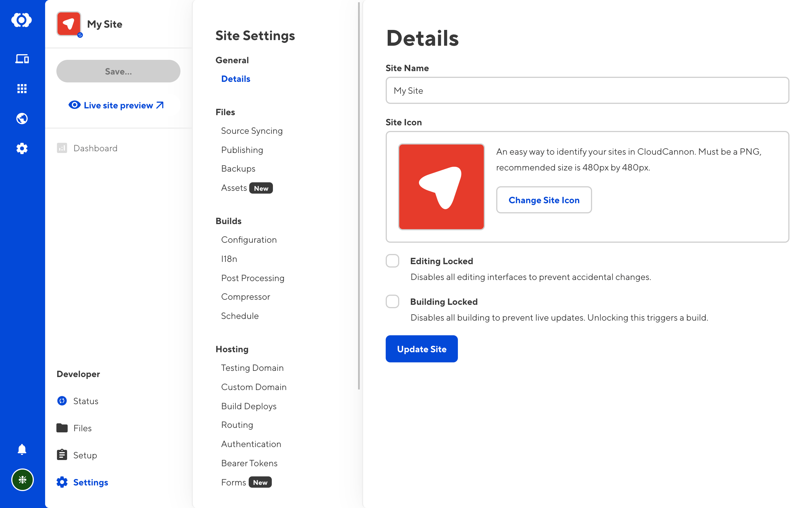812x508 pixels.
Task: Open the apps grid icon
Action: tap(22, 89)
